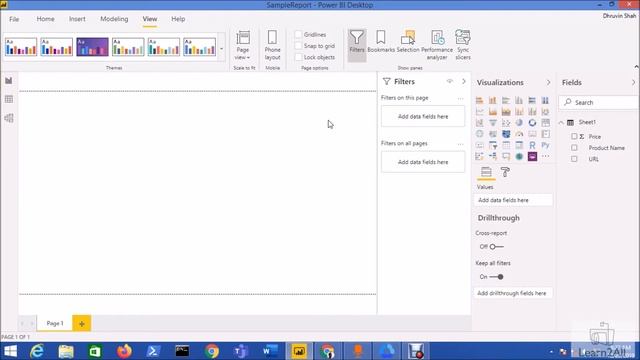Click the Fields Search box
Image resolution: width=640 pixels, height=360 pixels.
pos(599,102)
